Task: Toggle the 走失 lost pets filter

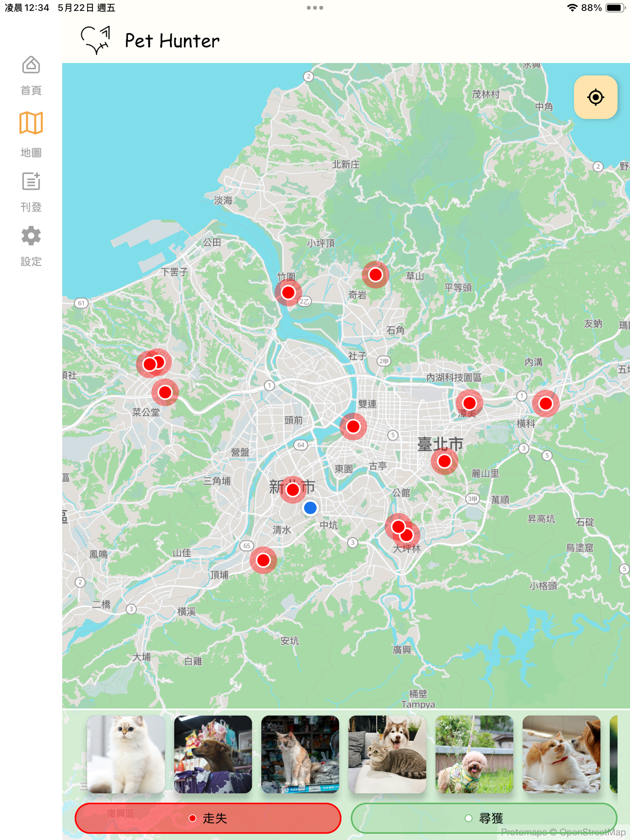Action: pos(208,818)
